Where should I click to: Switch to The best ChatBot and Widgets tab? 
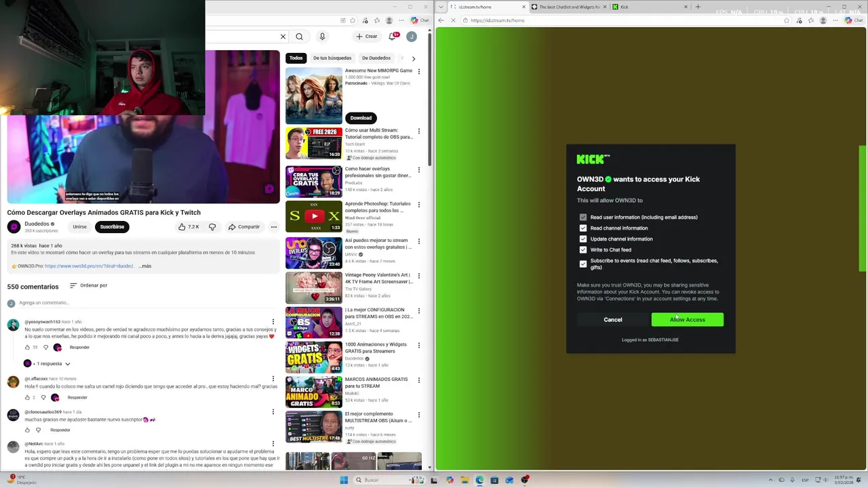pyautogui.click(x=568, y=7)
